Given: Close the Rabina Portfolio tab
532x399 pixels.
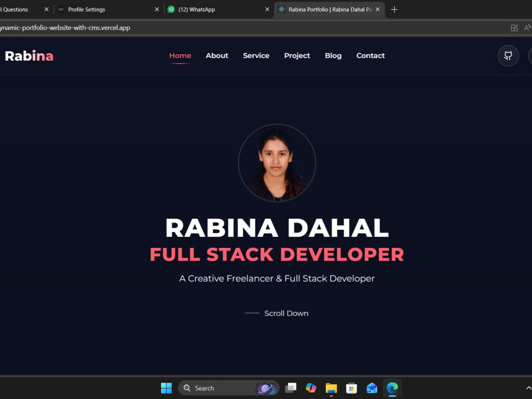Looking at the screenshot, I should click(x=378, y=10).
